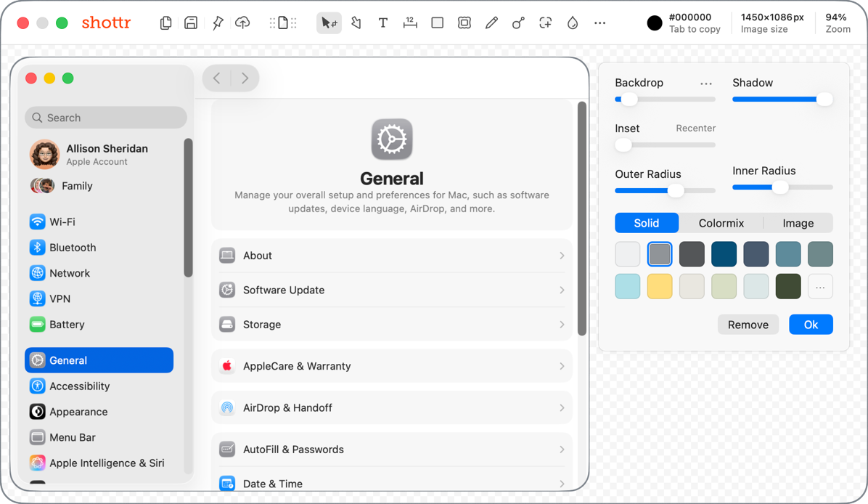
Task: Open the Backdrop options ellipsis menu
Action: [x=705, y=84]
